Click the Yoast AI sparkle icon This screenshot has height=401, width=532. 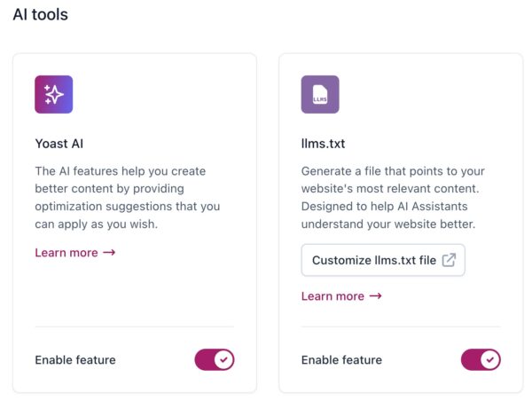pyautogui.click(x=53, y=95)
